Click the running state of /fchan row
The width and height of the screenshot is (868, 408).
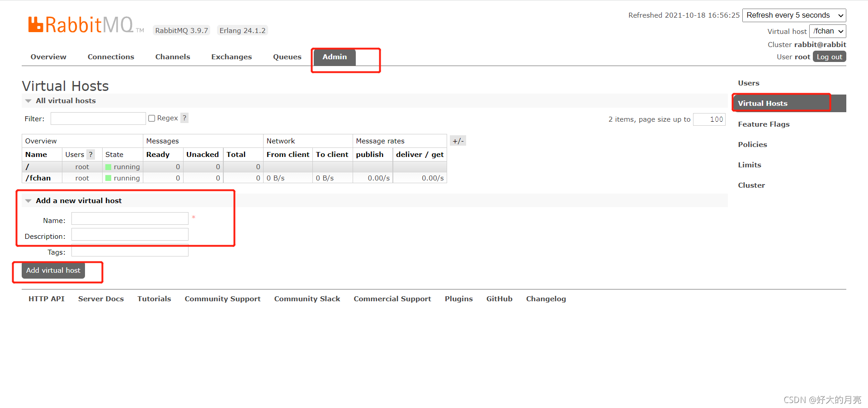pyautogui.click(x=123, y=178)
